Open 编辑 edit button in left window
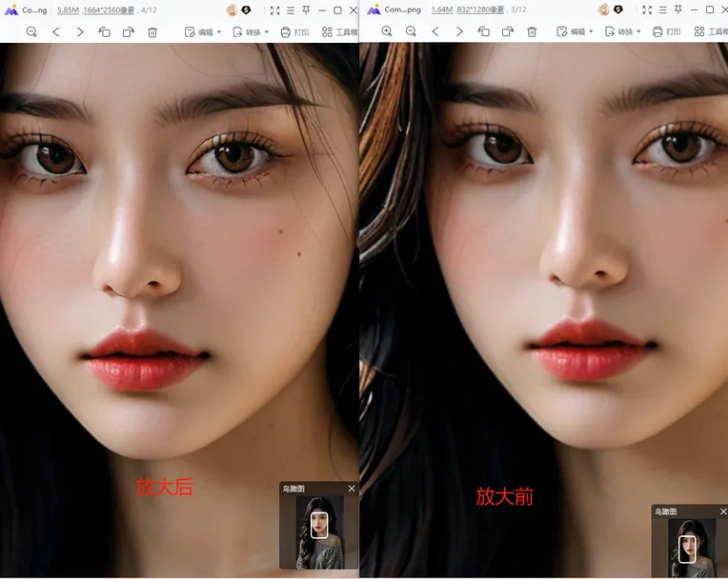This screenshot has height=579, width=728. 199,32
